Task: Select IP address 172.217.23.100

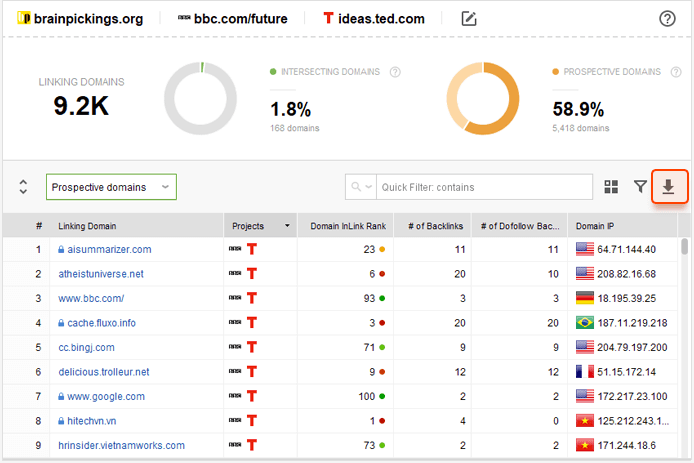Action: click(632, 397)
